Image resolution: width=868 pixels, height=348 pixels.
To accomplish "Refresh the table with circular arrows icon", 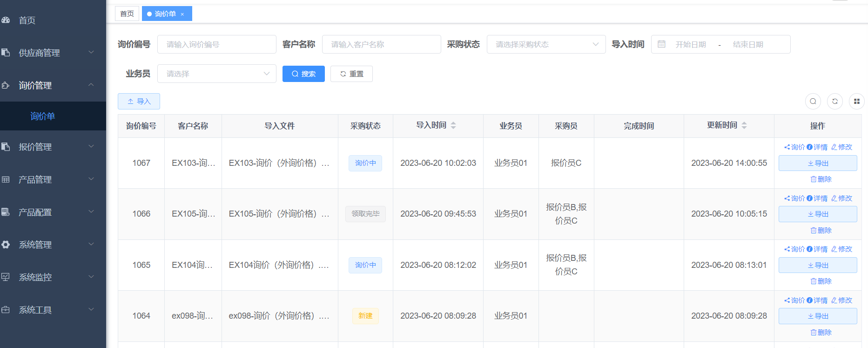I will (835, 101).
